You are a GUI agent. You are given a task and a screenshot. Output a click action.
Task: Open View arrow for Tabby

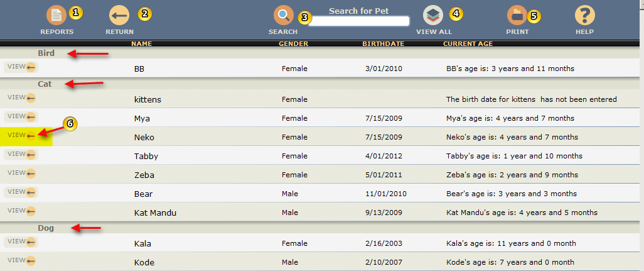[x=21, y=154]
